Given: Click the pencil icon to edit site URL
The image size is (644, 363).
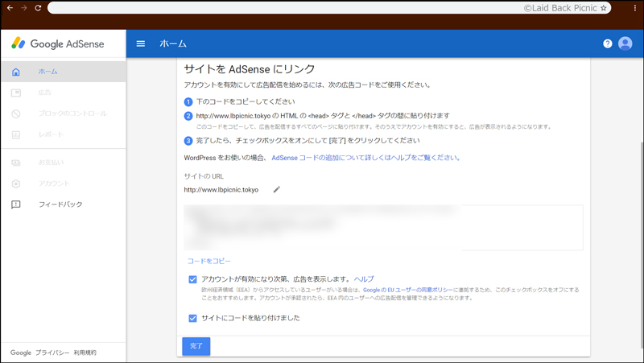Looking at the screenshot, I should [277, 189].
